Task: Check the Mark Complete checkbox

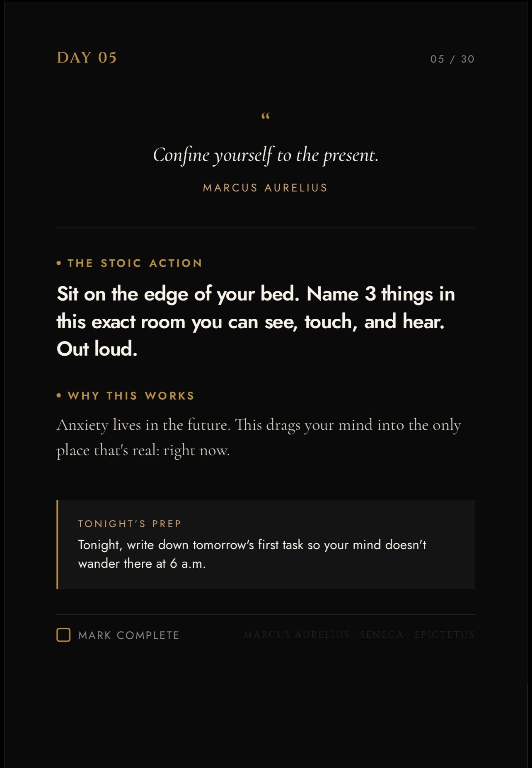Action: point(63,635)
